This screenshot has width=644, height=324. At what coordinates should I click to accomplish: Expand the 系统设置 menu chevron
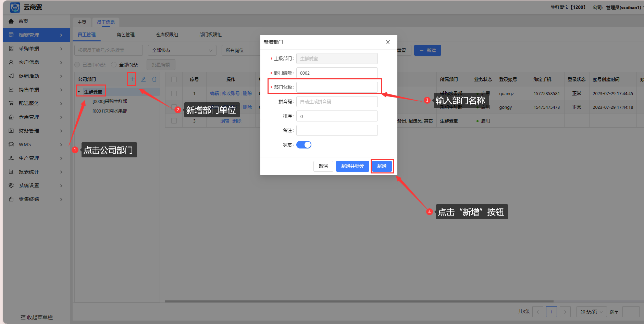click(x=61, y=185)
